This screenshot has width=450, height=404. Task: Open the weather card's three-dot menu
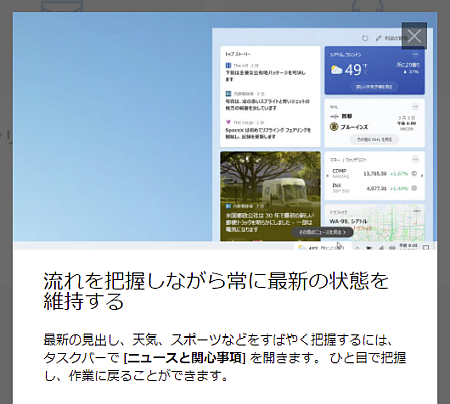415,54
